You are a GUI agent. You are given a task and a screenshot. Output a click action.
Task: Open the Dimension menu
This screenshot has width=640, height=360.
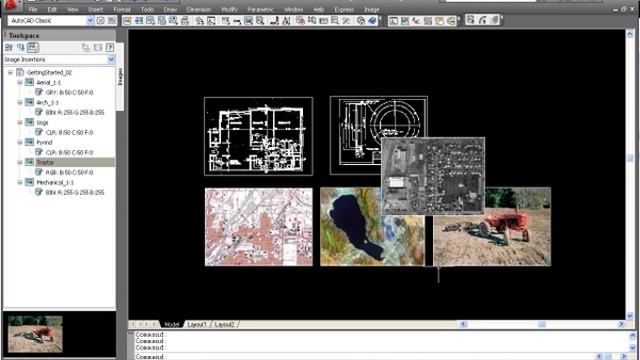pos(199,9)
